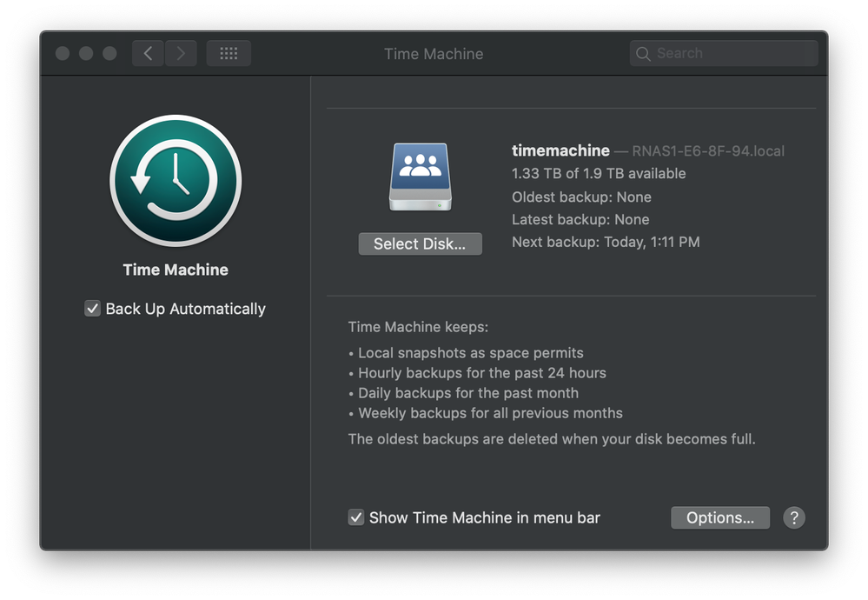This screenshot has width=868, height=600.
Task: Click the timemachine disk name
Action: [x=560, y=150]
